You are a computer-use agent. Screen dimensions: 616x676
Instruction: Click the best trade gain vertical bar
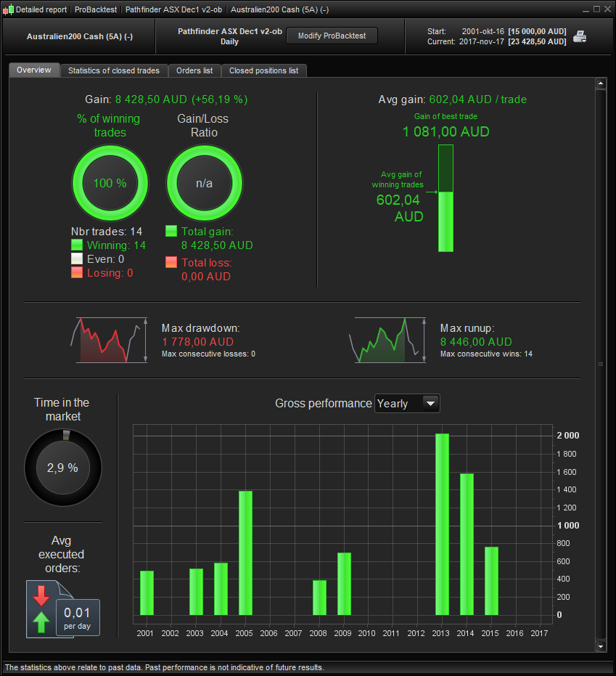pyautogui.click(x=445, y=198)
